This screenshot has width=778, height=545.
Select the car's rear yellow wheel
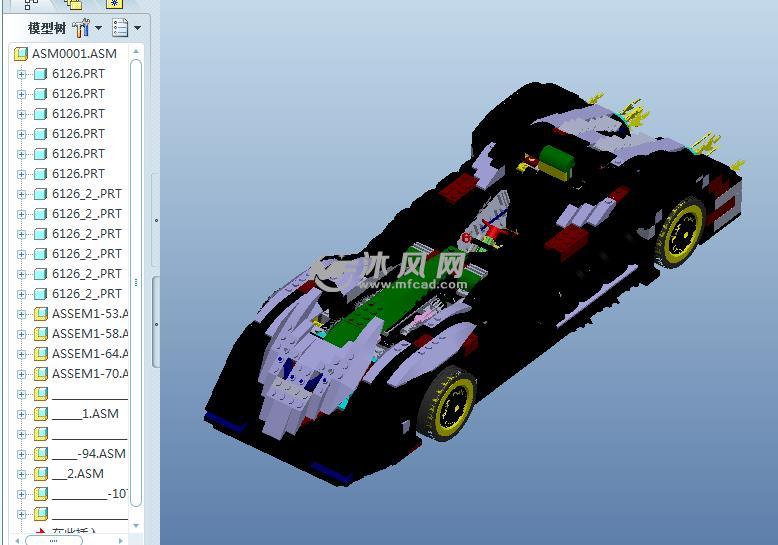pyautogui.click(x=682, y=231)
